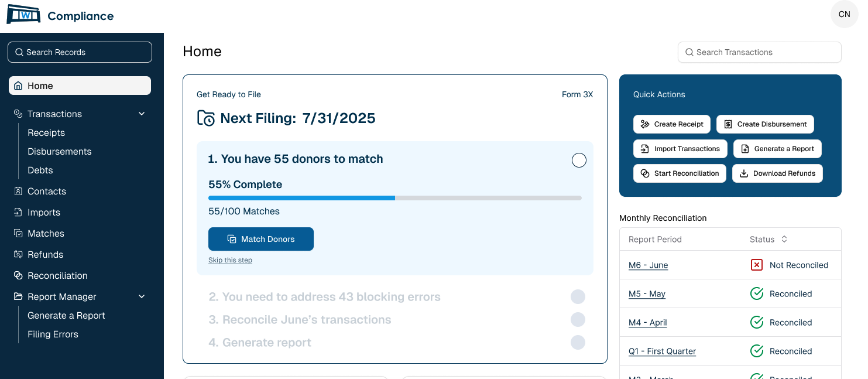Click the folder-clock icon beside Next Filing
The width and height of the screenshot is (868, 379).
tap(206, 118)
